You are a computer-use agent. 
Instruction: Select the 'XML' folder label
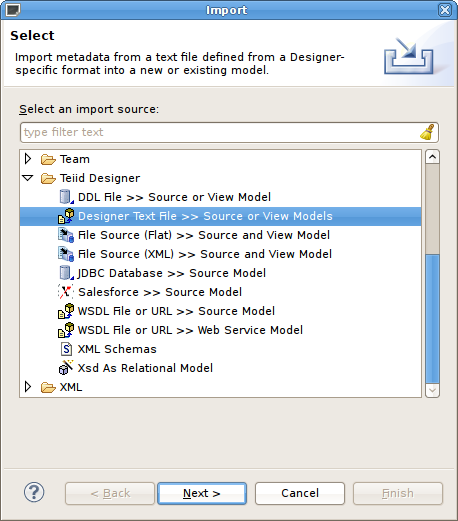coord(71,387)
